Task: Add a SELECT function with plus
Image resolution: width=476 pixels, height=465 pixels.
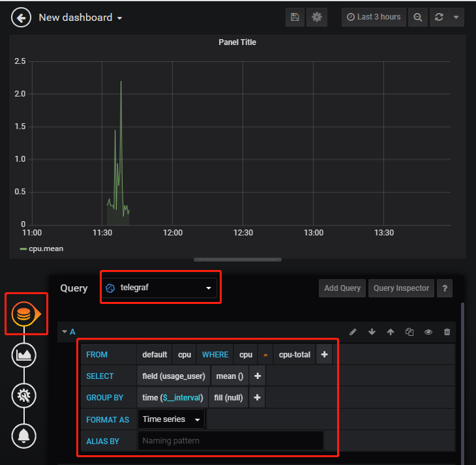Action: tap(258, 376)
